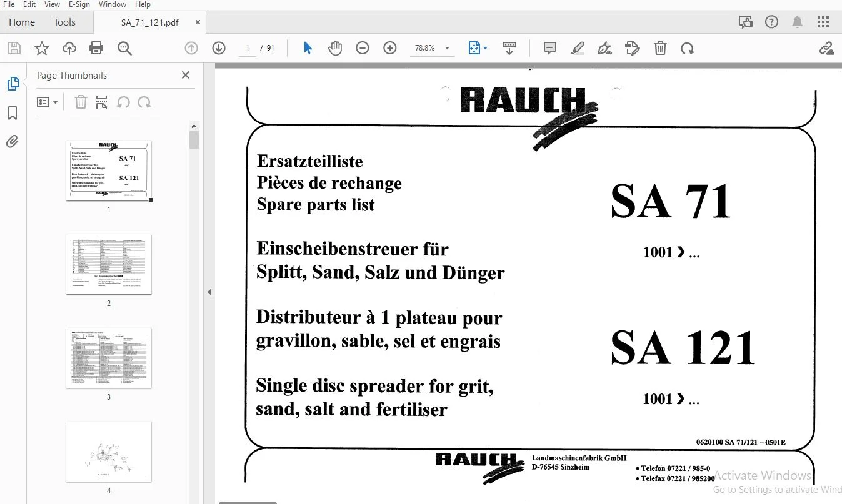The image size is (842, 504).
Task: Open the Edit menu
Action: (x=29, y=4)
